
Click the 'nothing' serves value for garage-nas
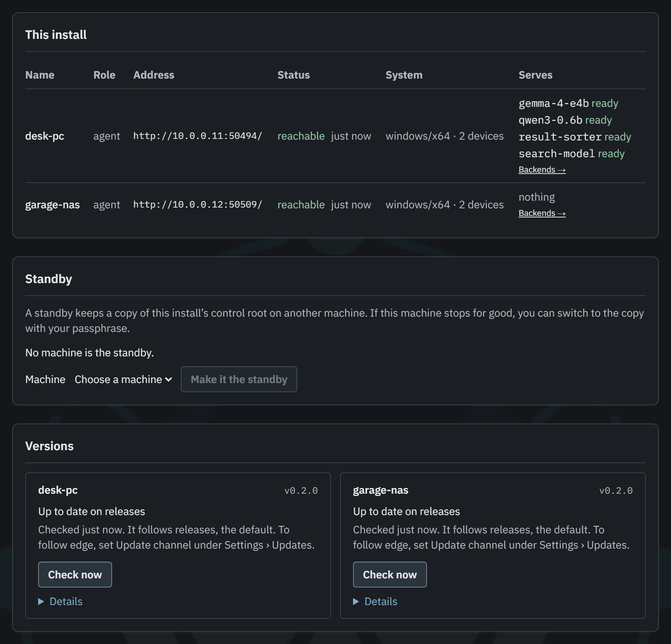[537, 197]
